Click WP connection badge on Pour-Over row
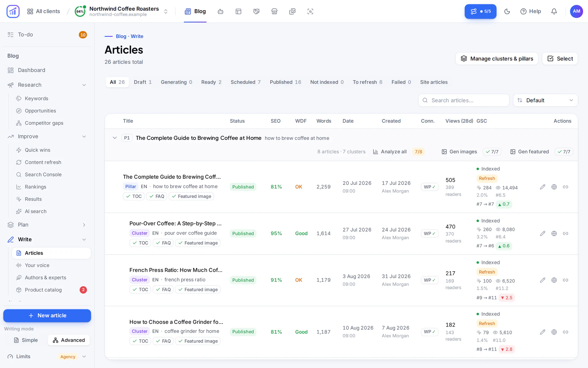This screenshot has width=588, height=368. tap(429, 233)
